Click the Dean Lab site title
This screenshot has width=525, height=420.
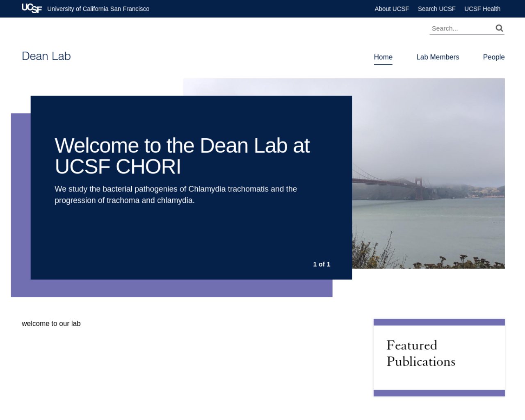(46, 56)
